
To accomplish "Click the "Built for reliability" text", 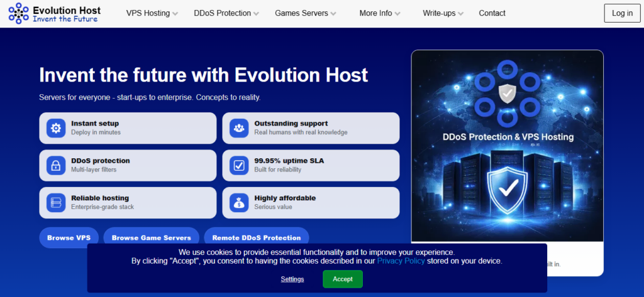I will click(x=277, y=170).
